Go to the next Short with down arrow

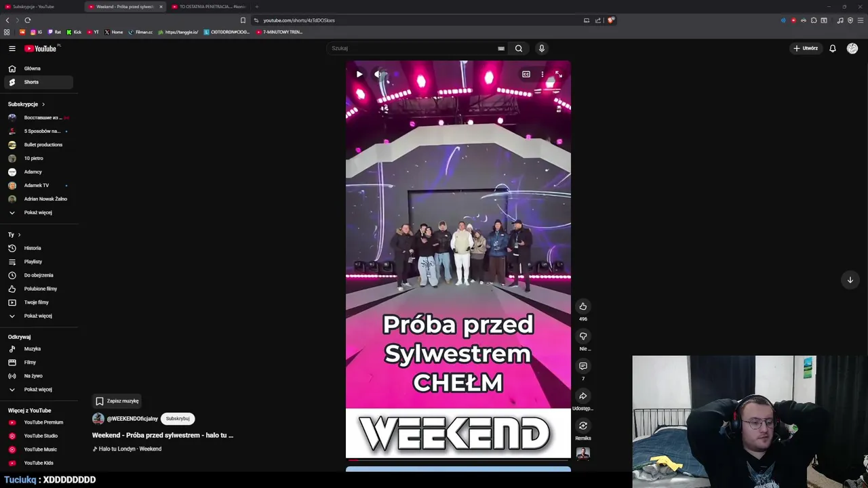[850, 280]
